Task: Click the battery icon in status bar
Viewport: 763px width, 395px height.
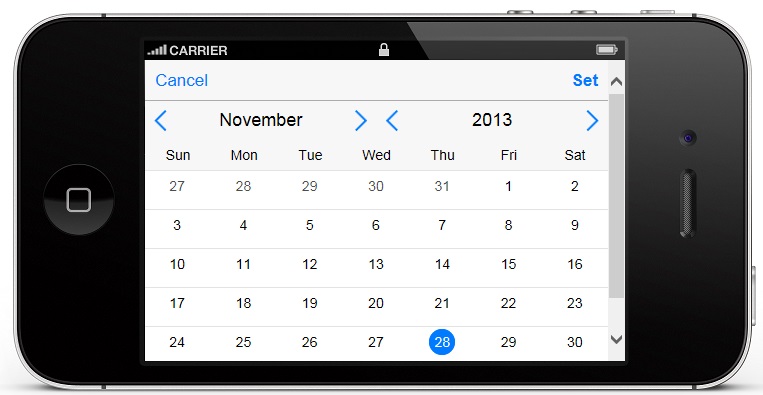Action: (x=607, y=50)
